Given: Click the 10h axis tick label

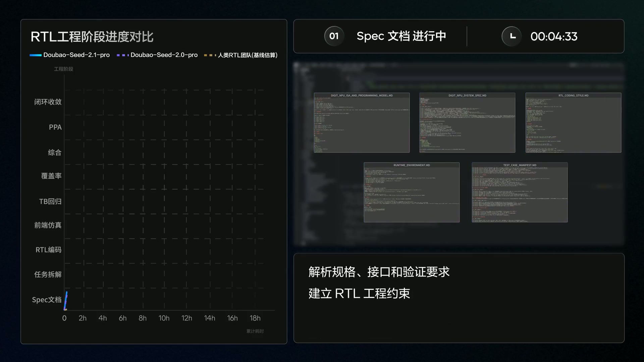Looking at the screenshot, I should [x=164, y=318].
